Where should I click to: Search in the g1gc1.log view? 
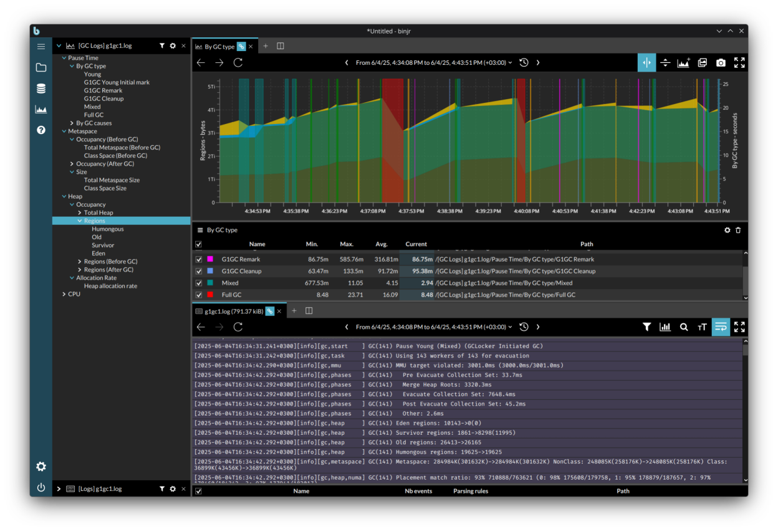[684, 326]
